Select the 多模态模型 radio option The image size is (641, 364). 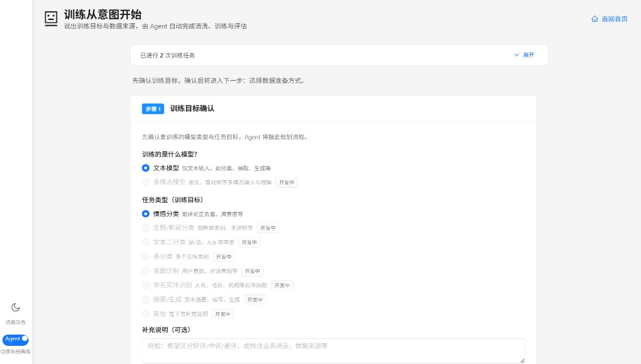point(145,182)
